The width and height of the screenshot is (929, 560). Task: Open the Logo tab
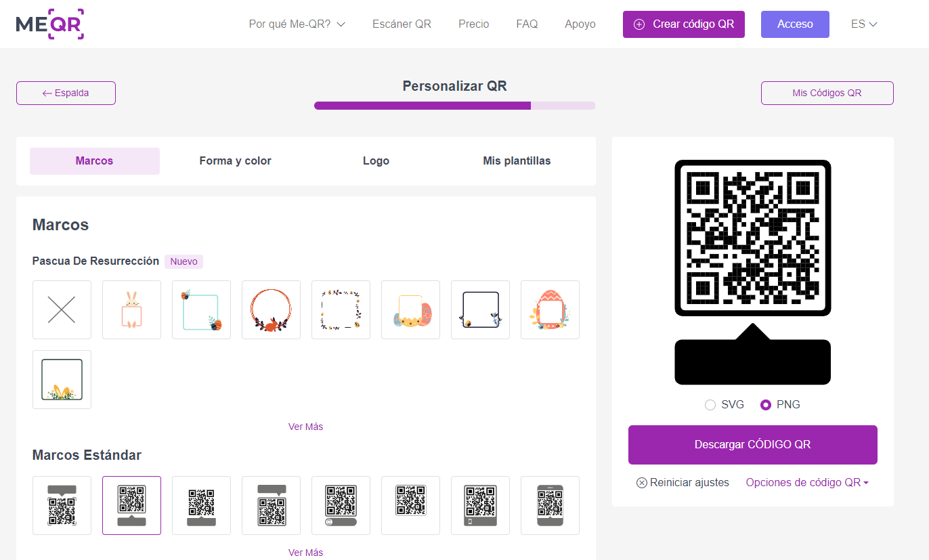pos(376,161)
